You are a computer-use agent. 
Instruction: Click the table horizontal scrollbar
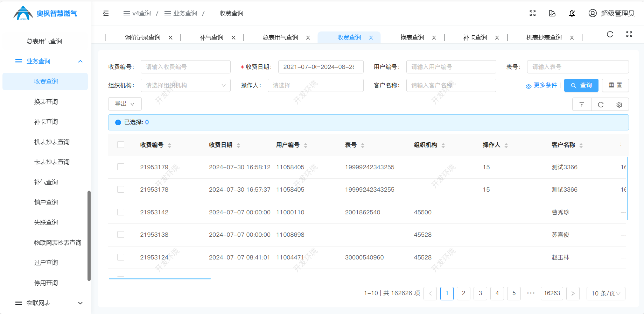pos(160,279)
